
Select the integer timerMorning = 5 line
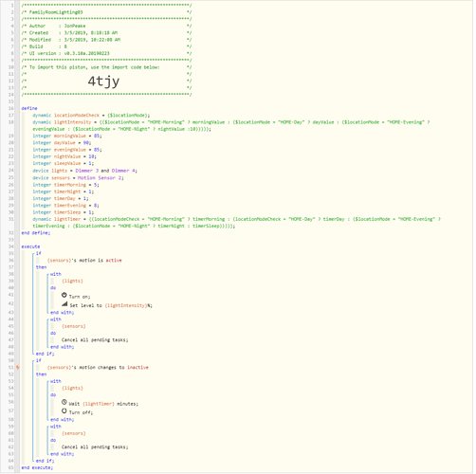click(x=65, y=185)
